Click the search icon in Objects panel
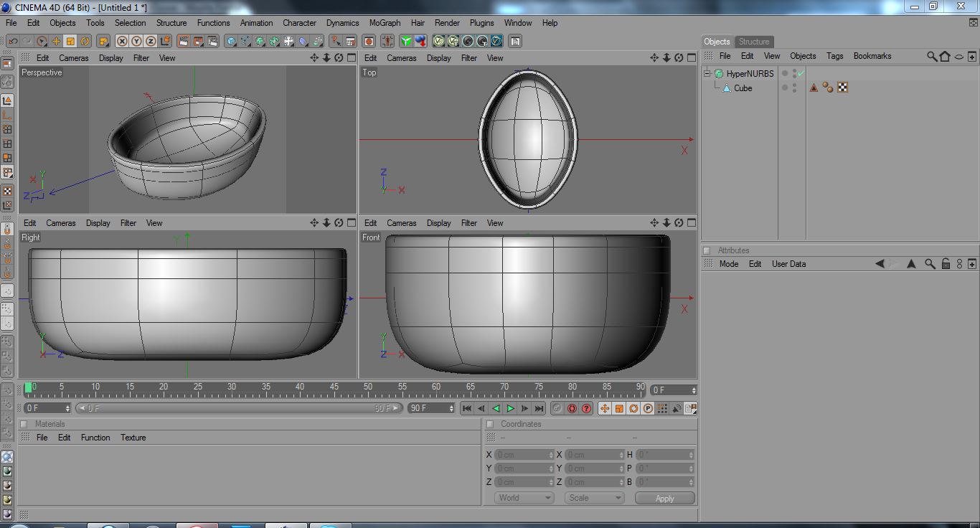This screenshot has height=528, width=980. click(931, 56)
